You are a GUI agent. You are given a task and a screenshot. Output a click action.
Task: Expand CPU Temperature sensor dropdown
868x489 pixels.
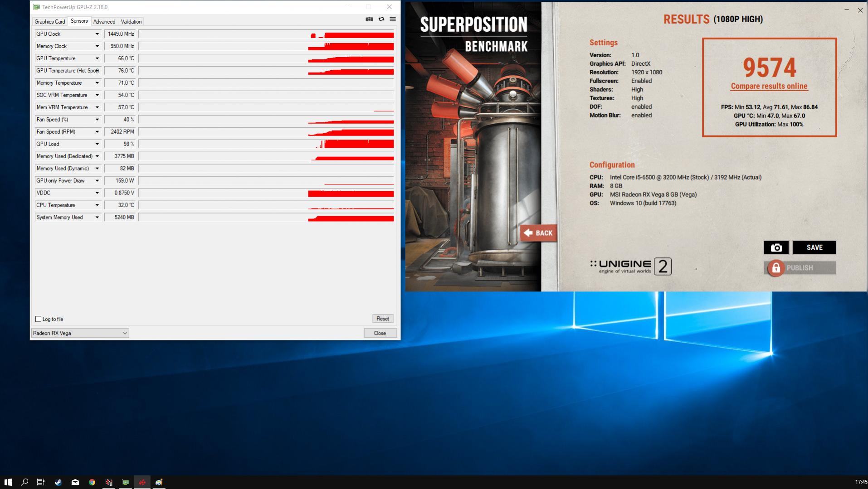97,205
